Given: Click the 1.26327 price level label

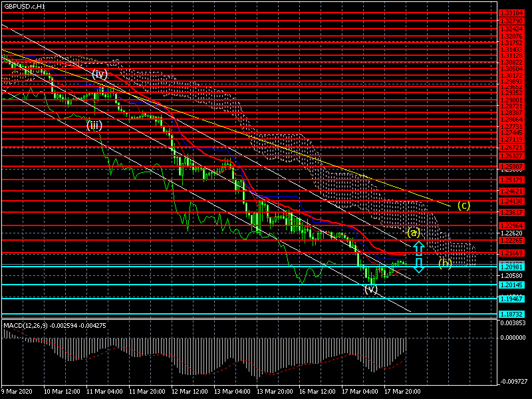Looking at the screenshot, I should pyautogui.click(x=511, y=156).
